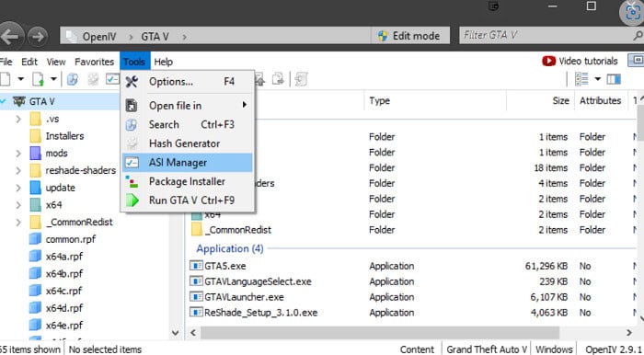Click the update folder blue icon
The width and height of the screenshot is (644, 355).
(x=35, y=188)
